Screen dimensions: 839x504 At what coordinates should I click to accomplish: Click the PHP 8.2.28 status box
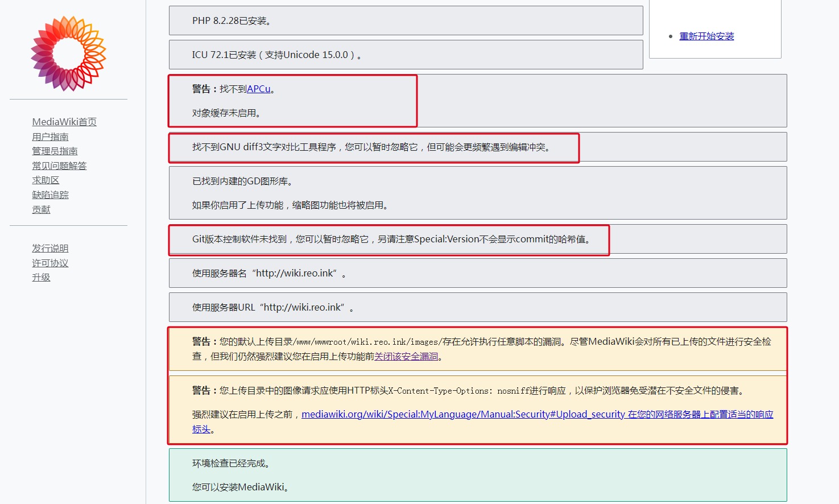point(405,20)
